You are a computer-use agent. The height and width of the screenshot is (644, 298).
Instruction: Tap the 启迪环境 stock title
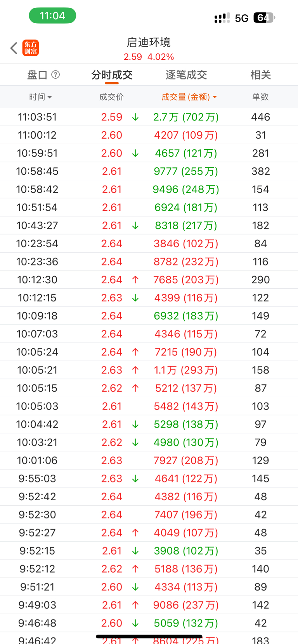149,42
